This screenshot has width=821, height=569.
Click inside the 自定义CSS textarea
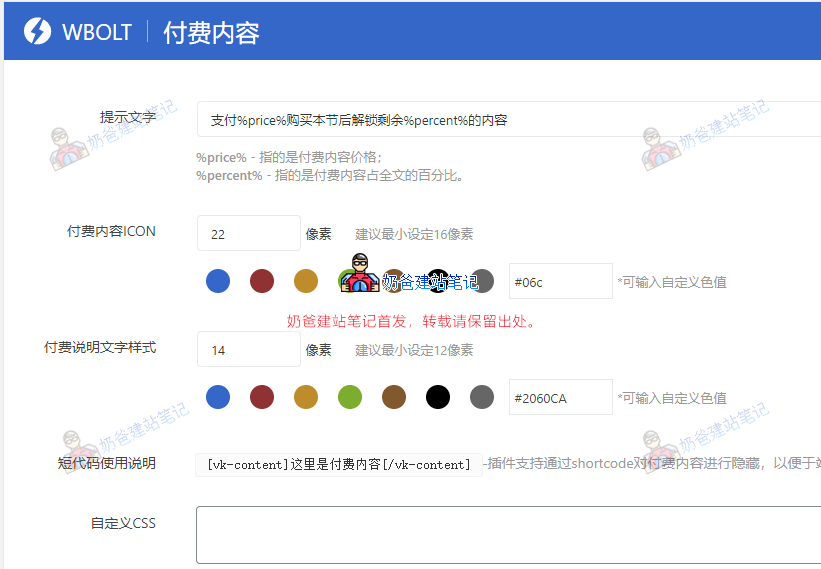click(x=509, y=535)
